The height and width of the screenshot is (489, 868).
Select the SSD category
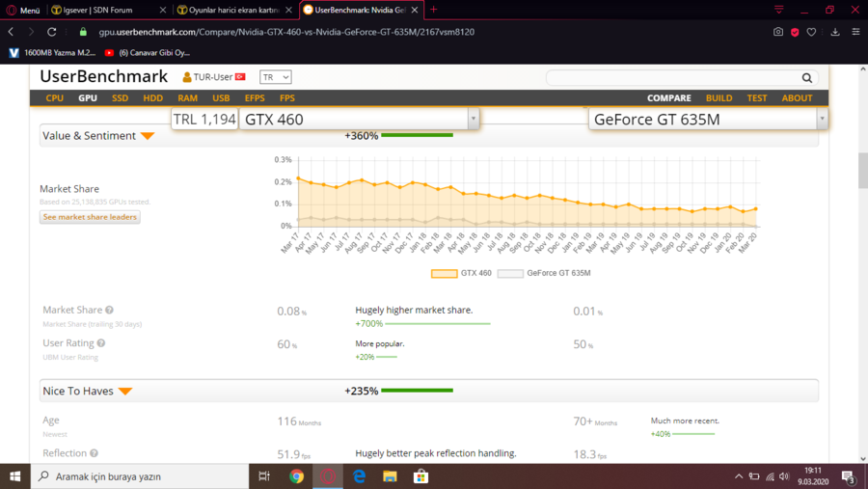click(x=121, y=98)
